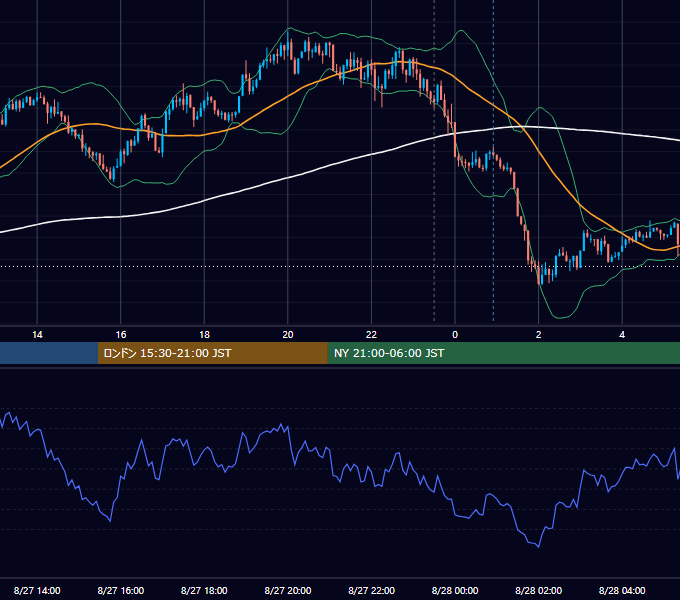Screen dimensions: 680x600
Task: Click the 8/27 14:00 date label
Action: point(37,590)
